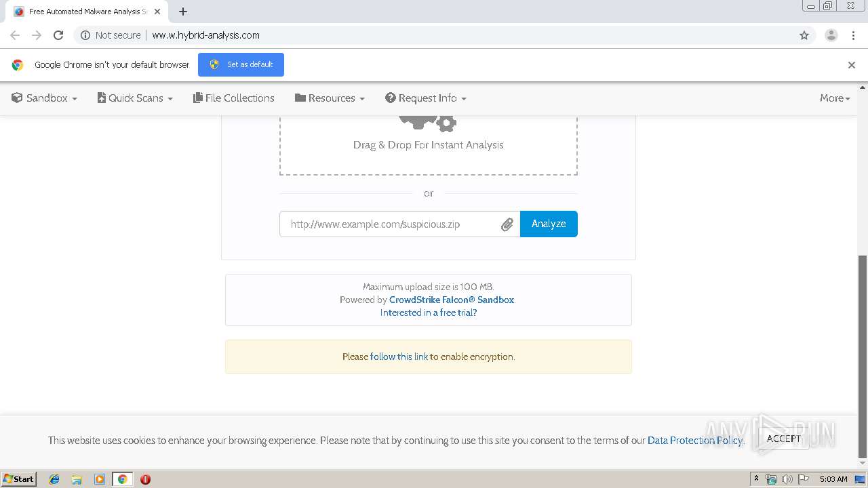Open the Data Protection Policy link
The height and width of the screenshot is (488, 868).
695,441
